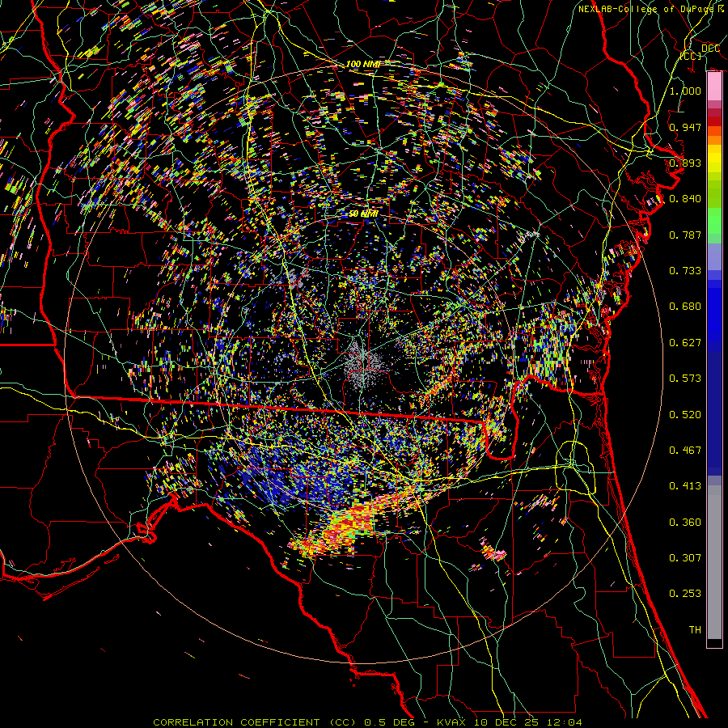Click the 50 NMI range ring label
The height and width of the screenshot is (728, 728).
click(362, 214)
